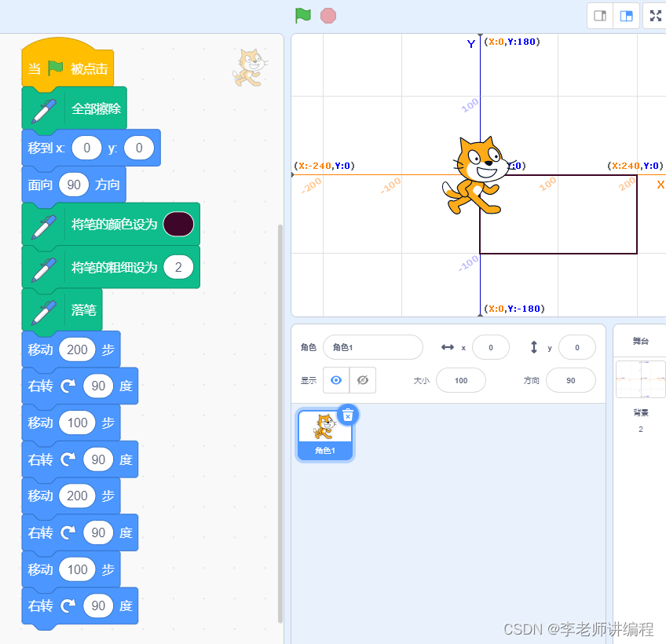Click the red stop button

click(328, 16)
